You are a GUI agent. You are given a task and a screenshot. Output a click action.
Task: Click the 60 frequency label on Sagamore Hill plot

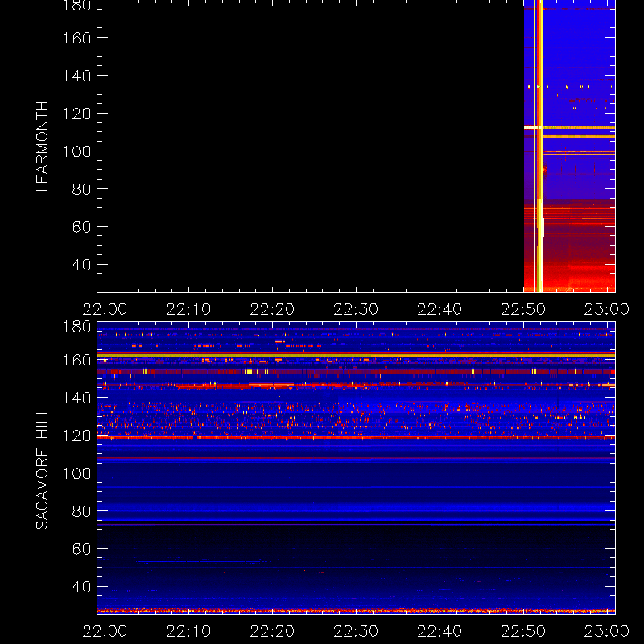(x=81, y=549)
